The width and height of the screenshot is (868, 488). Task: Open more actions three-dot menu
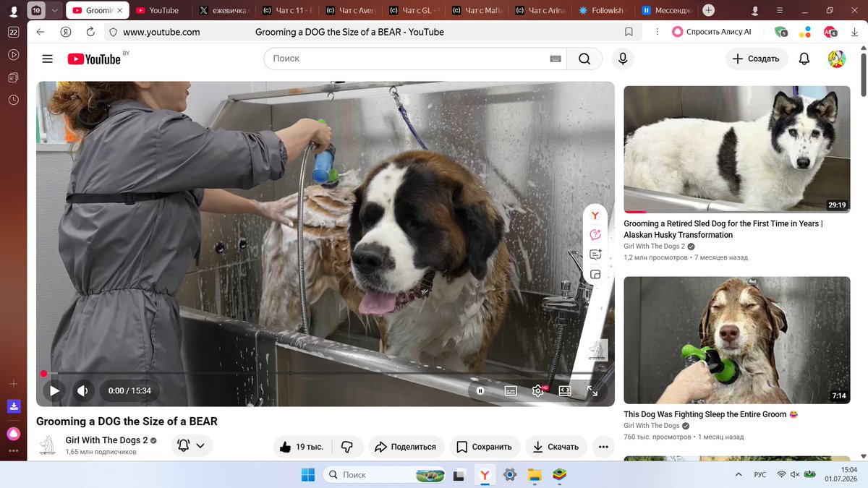pyautogui.click(x=603, y=447)
